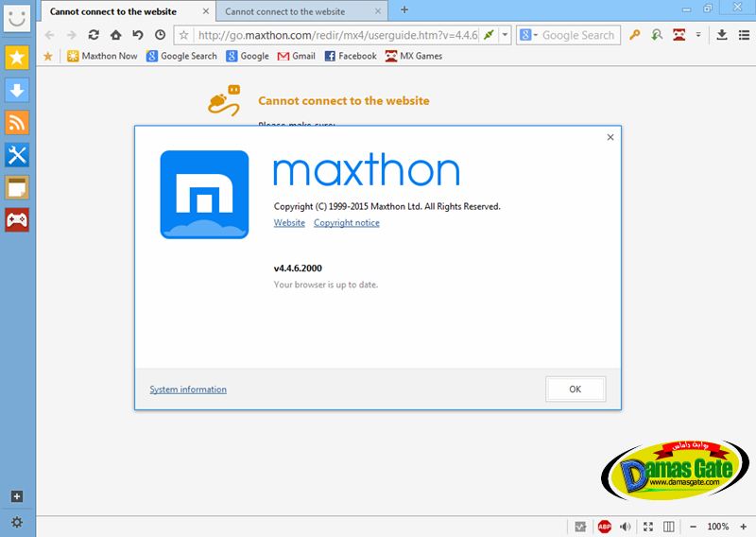Open the history clock icon
Viewport: 756px width, 537px height.
160,35
